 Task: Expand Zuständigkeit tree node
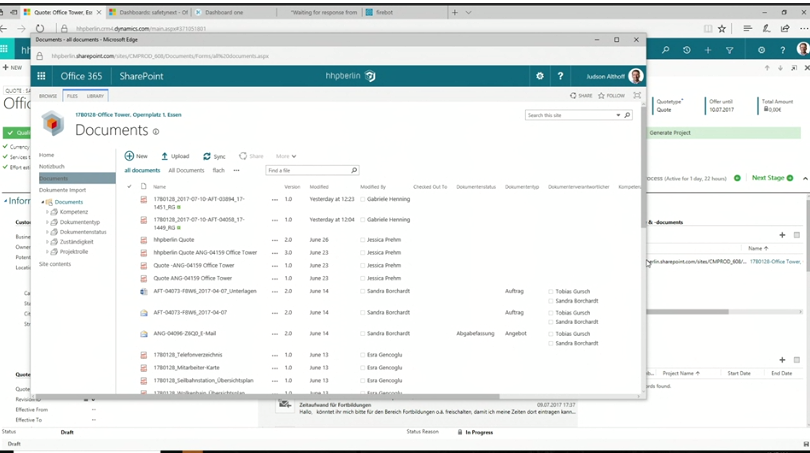(x=47, y=242)
